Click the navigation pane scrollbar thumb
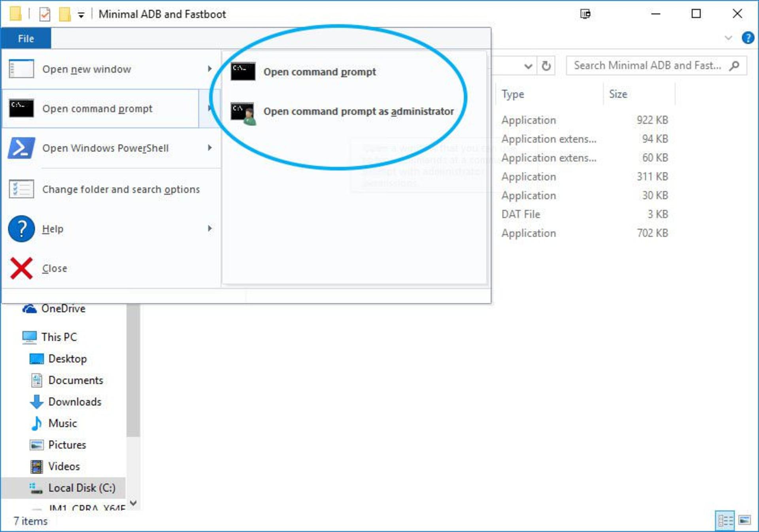This screenshot has width=759, height=532. (133, 370)
